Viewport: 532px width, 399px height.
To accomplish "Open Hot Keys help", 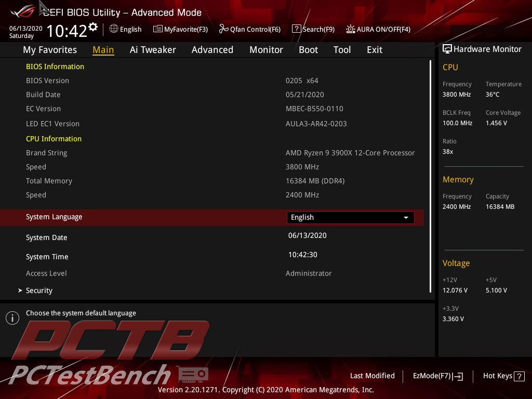I will coord(503,376).
